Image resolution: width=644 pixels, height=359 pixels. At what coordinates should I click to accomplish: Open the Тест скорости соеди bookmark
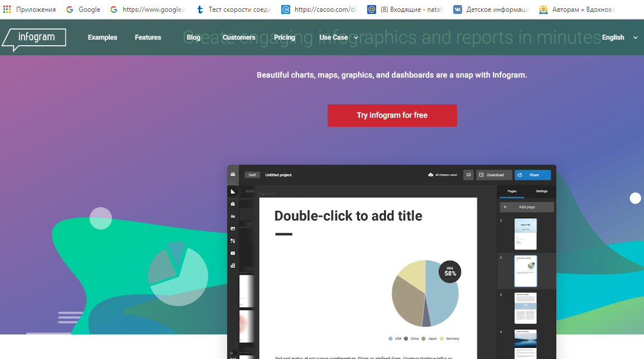click(234, 9)
